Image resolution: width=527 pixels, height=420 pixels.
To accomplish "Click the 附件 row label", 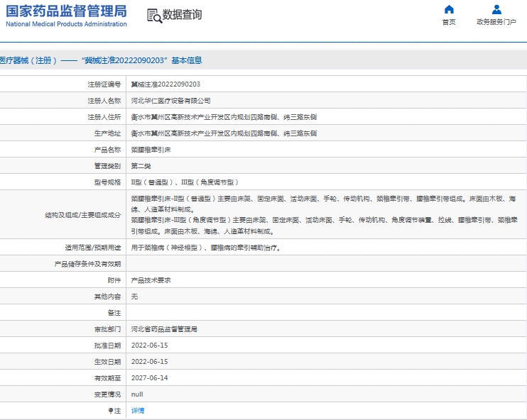I will (114, 280).
